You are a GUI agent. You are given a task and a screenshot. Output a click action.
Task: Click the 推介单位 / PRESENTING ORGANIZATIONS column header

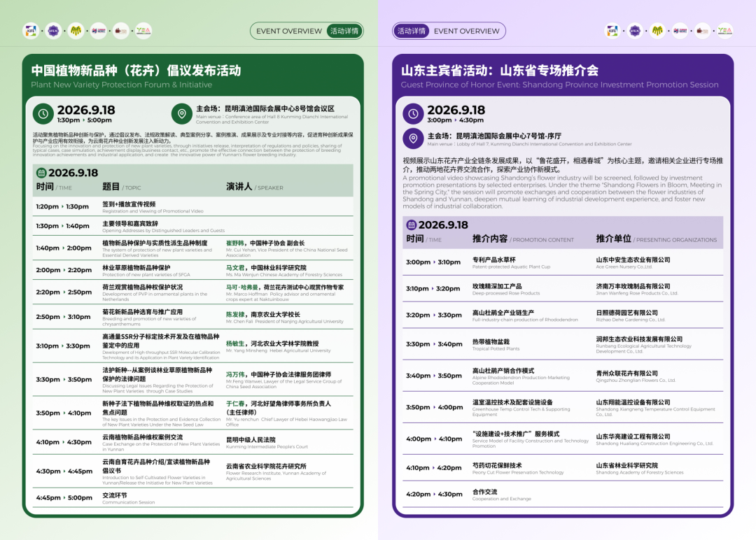coord(656,239)
